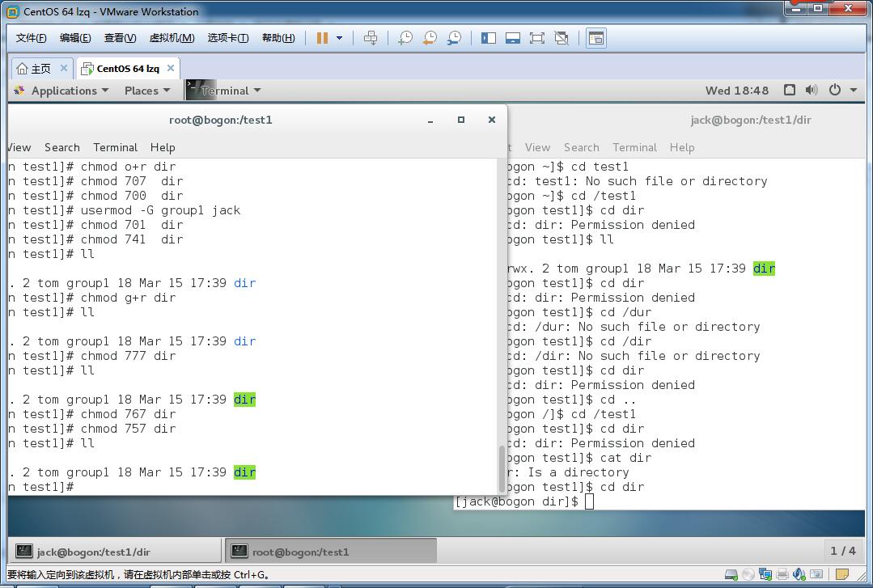Image resolution: width=873 pixels, height=588 pixels.
Task: Open the power options dropdown arrow beside pause
Action: tap(339, 38)
